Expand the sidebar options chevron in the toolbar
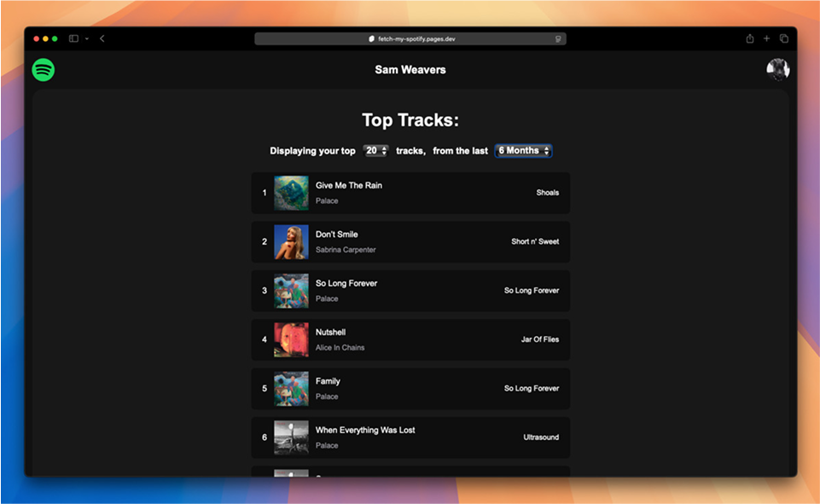 [x=86, y=38]
